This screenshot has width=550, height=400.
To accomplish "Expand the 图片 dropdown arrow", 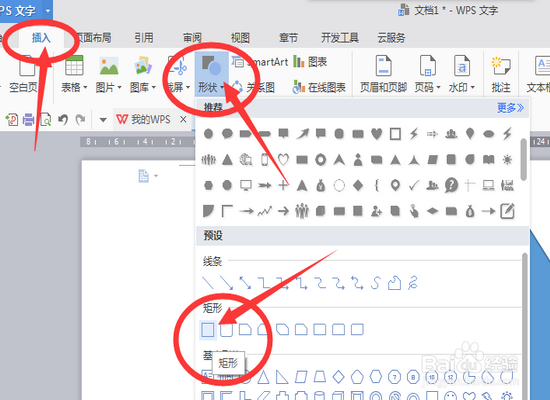I will click(x=120, y=87).
